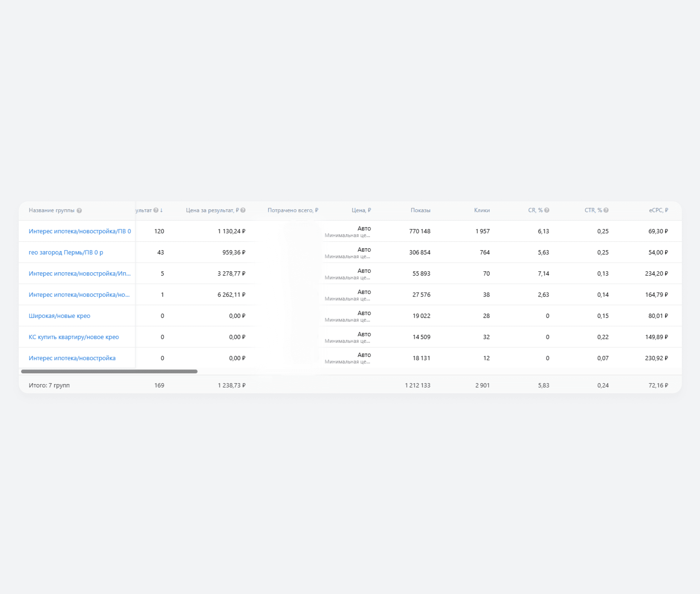Click the Итого: 7 групп summary label
Screen dimensions: 700x594
[x=49, y=385]
